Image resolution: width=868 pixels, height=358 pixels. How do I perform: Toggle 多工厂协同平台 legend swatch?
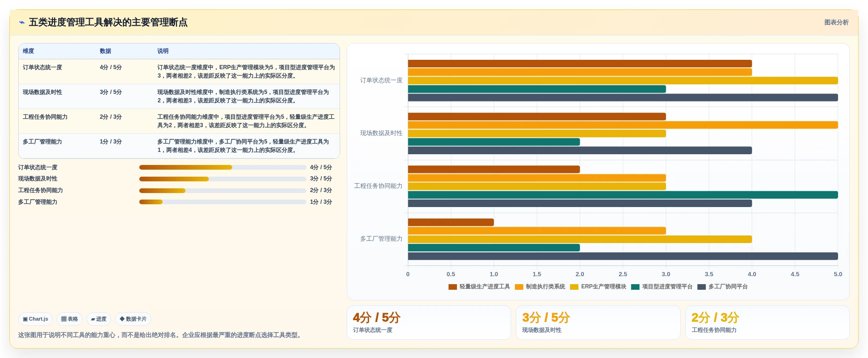pos(701,287)
